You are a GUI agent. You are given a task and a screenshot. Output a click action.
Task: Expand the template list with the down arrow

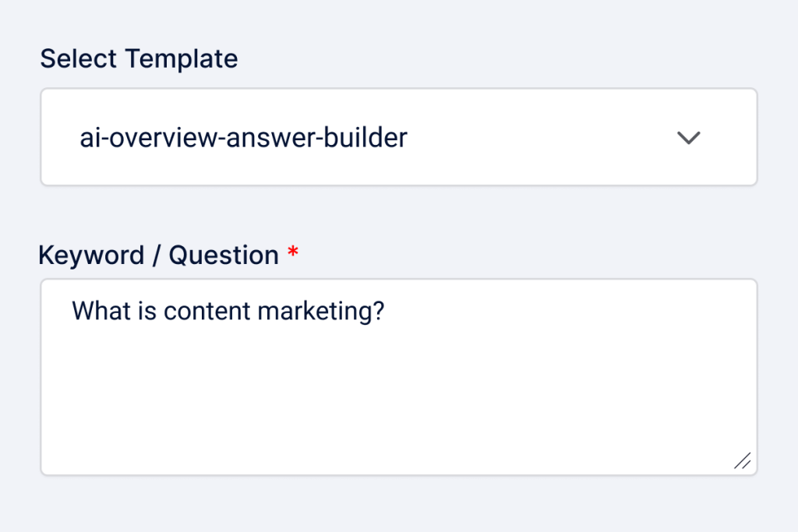(689, 139)
